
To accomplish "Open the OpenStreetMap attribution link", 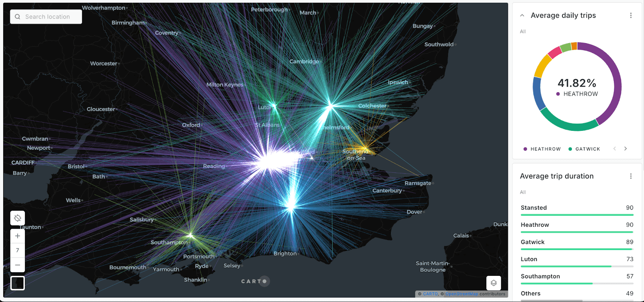I will [462, 294].
